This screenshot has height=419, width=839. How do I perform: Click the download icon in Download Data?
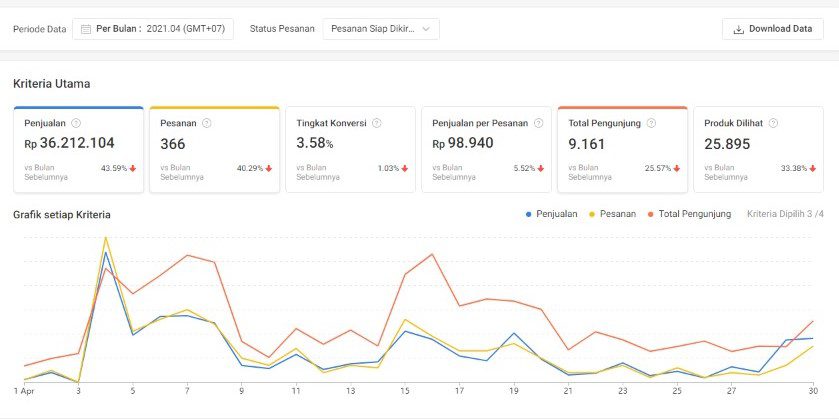pos(738,29)
